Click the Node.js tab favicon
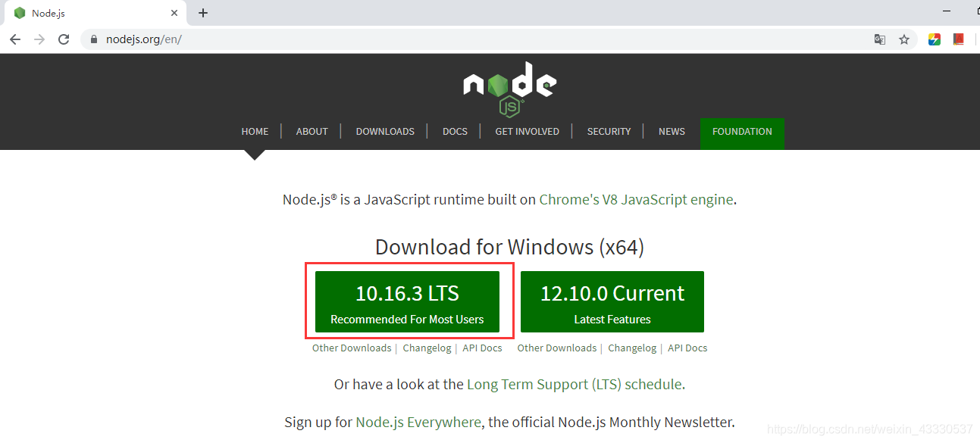 [x=20, y=13]
